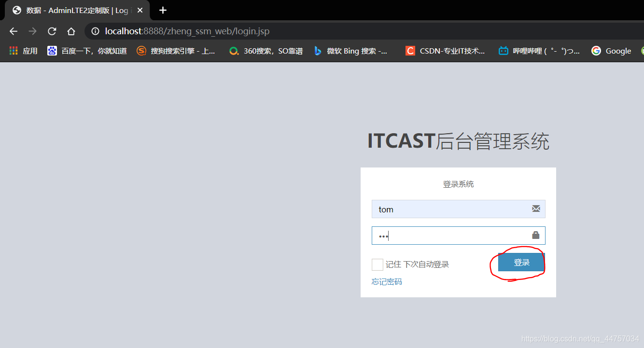Open a new browser tab
This screenshot has height=348, width=644.
tap(163, 10)
